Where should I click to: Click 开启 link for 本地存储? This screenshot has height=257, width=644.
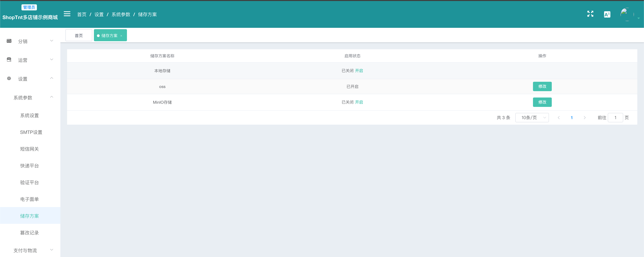[359, 71]
